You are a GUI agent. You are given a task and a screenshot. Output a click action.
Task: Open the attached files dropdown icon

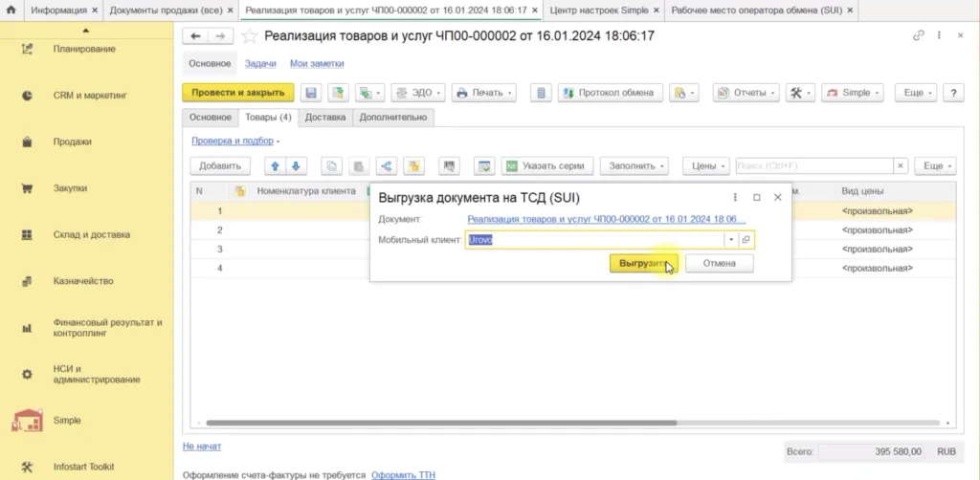(x=683, y=93)
